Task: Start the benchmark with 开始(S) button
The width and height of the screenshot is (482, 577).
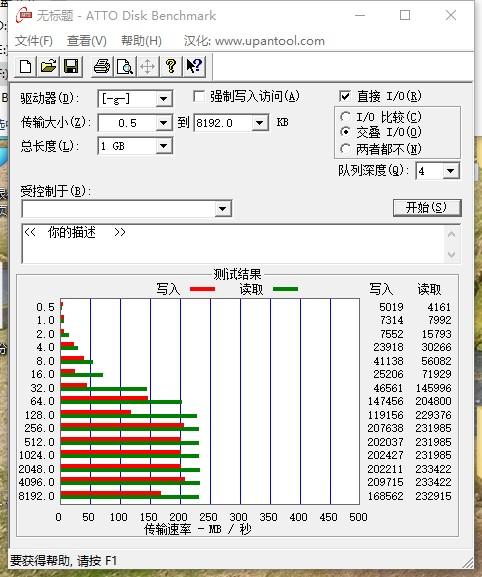Action: coord(427,208)
